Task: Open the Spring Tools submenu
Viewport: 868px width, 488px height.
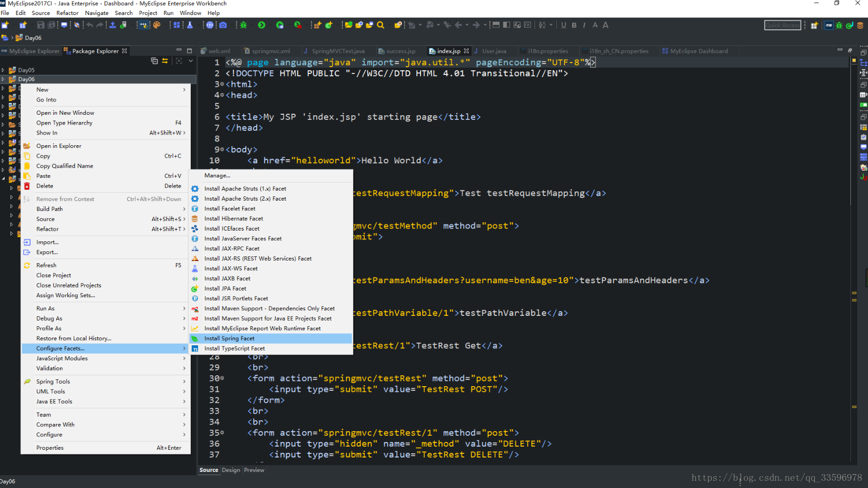Action: tap(106, 382)
